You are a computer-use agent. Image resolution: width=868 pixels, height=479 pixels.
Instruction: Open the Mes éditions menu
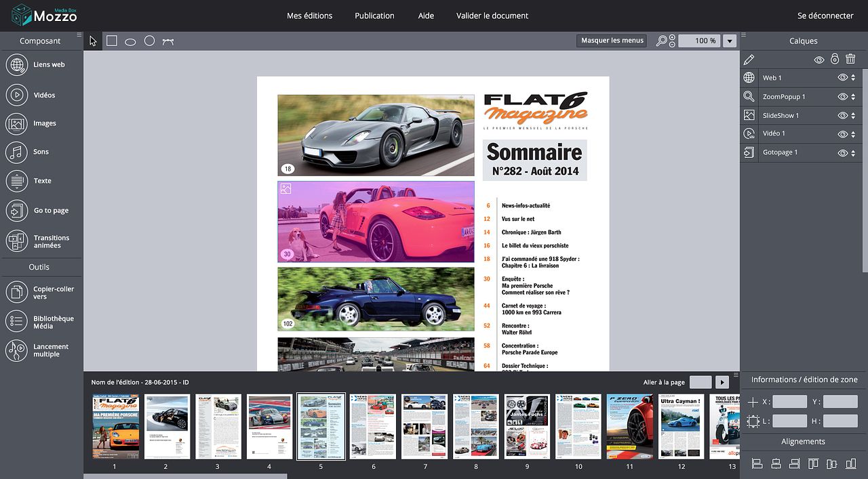pos(309,16)
